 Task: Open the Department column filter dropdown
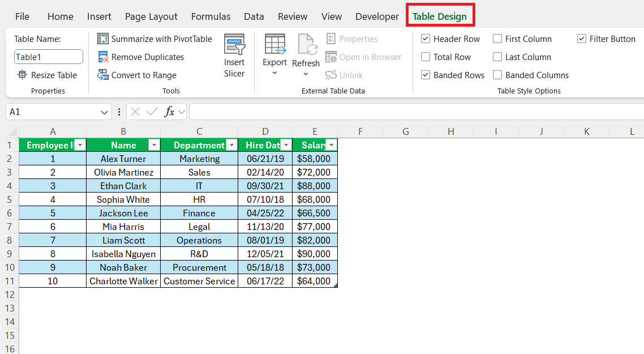(231, 145)
